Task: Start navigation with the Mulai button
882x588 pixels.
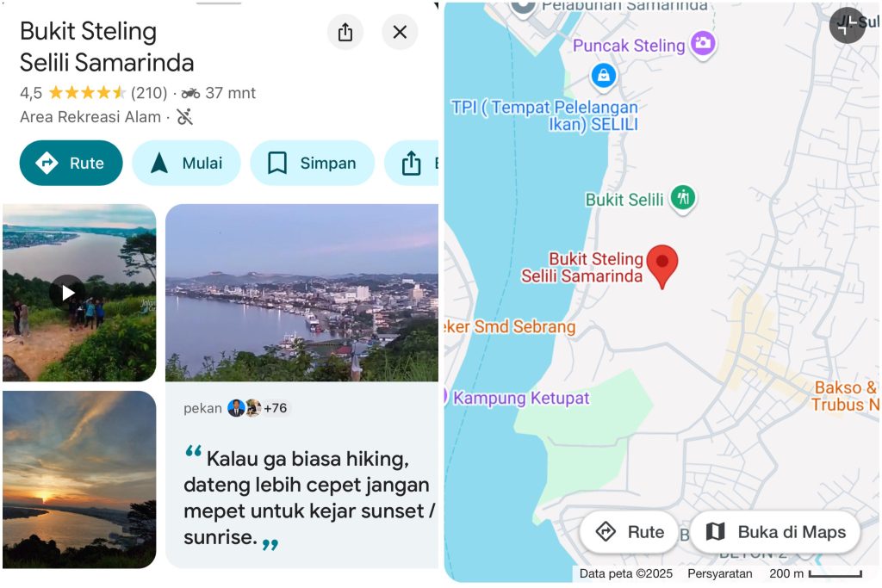Action: coord(186,163)
